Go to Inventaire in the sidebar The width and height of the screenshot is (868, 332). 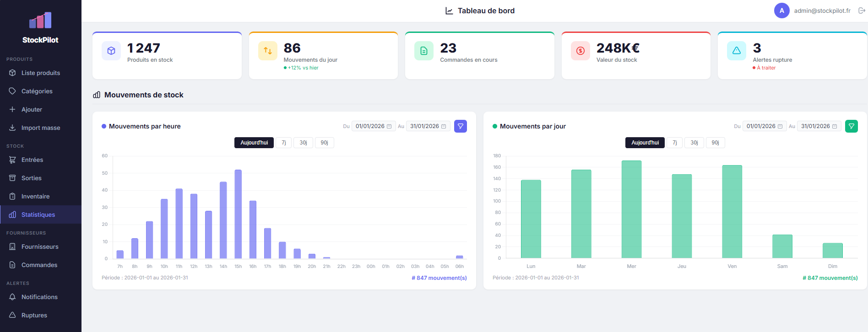point(35,196)
